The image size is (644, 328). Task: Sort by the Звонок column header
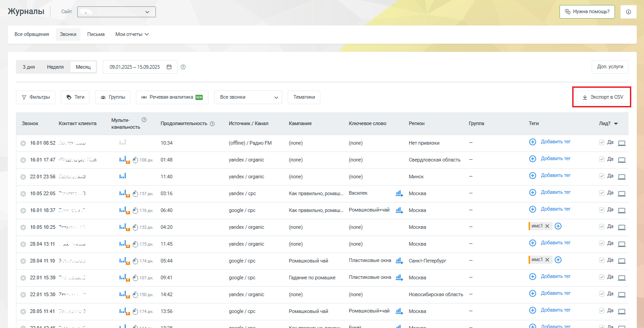click(x=30, y=124)
